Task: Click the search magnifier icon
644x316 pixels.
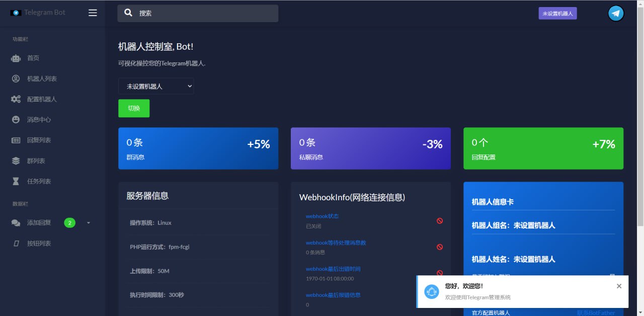Action: [128, 13]
